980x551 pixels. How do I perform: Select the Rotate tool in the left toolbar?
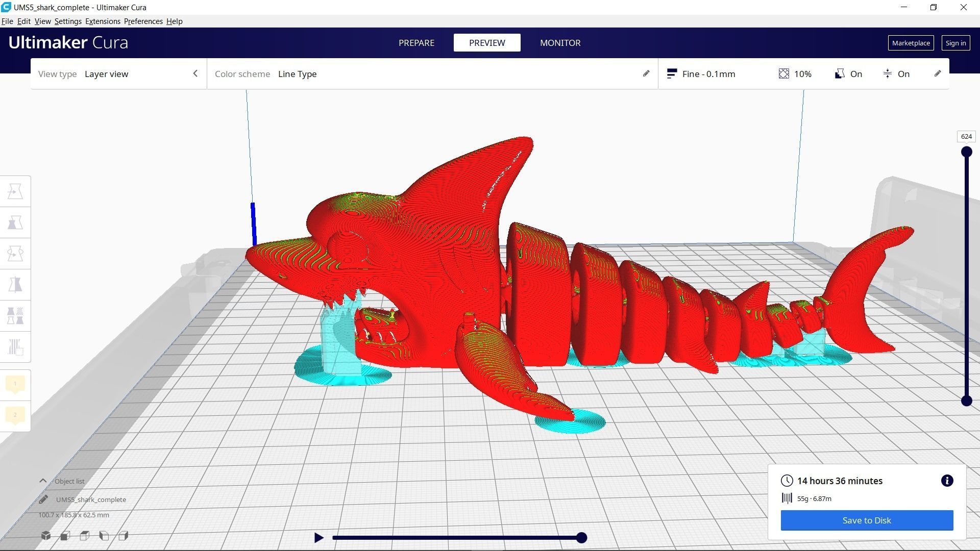coord(15,254)
